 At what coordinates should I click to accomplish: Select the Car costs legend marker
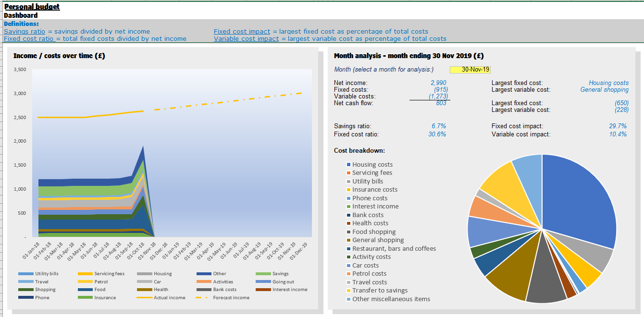[348, 265]
